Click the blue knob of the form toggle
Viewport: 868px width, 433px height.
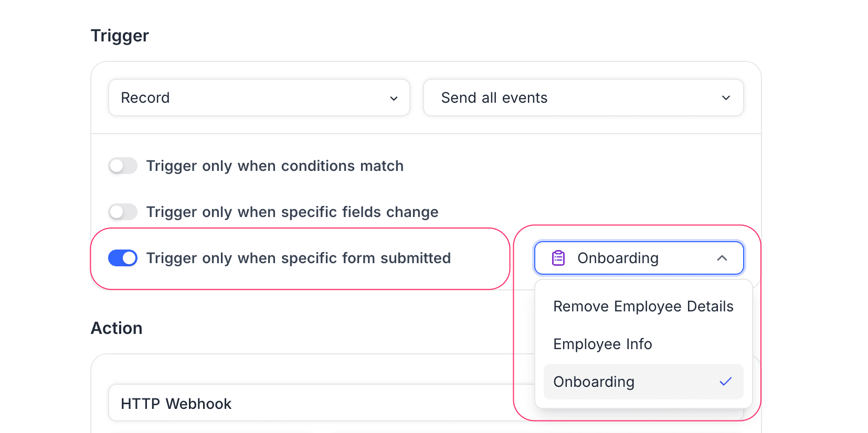[128, 258]
